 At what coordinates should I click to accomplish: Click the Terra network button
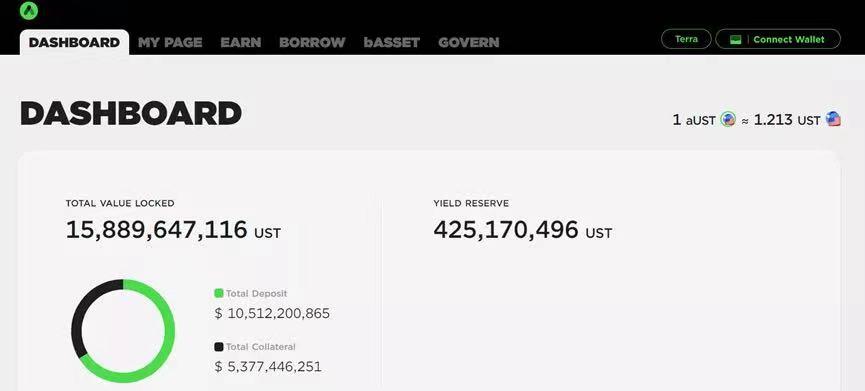pos(686,39)
